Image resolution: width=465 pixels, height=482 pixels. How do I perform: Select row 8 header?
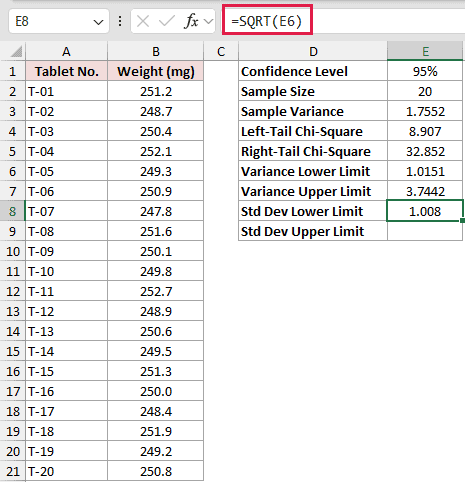click(x=13, y=211)
